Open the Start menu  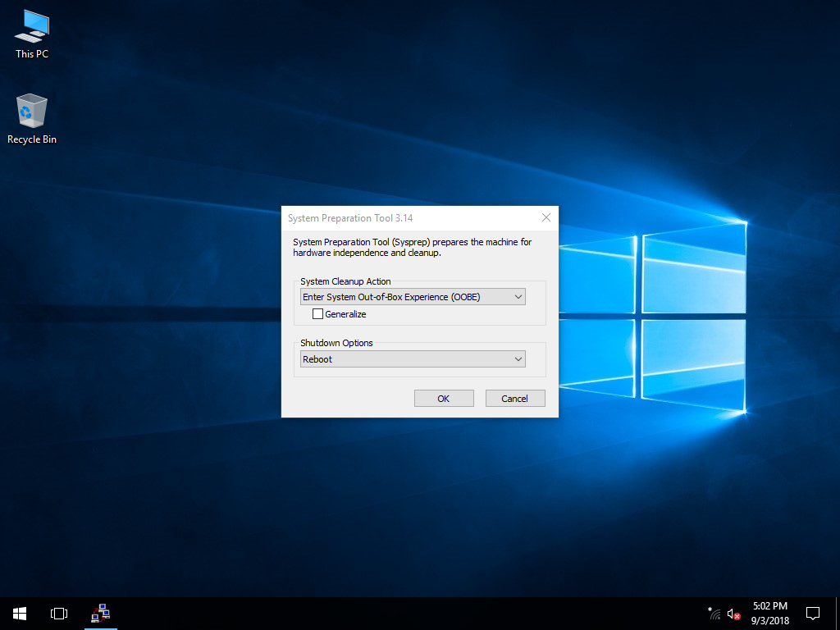18,613
